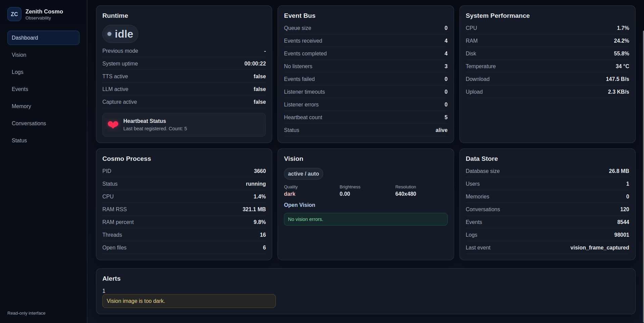Click the Heartbeat count label
Screen dimensions: 644x323
coord(303,117)
